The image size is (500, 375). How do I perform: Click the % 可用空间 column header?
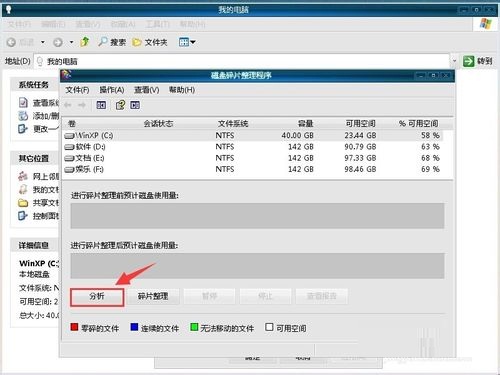(419, 124)
